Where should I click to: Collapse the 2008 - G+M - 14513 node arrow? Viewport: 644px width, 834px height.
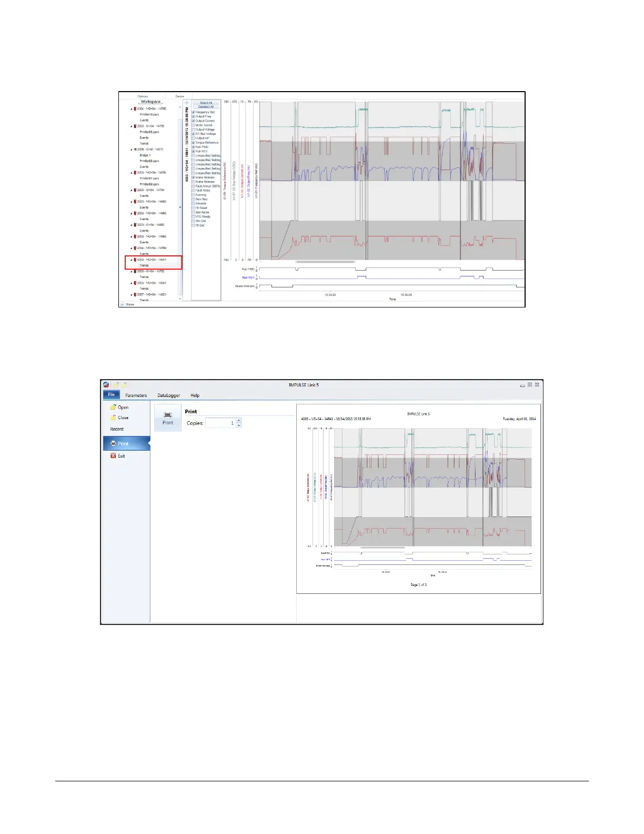click(132, 150)
